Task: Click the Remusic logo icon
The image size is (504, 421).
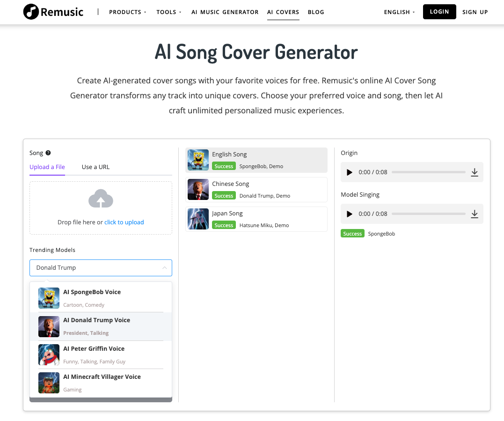Action: (30, 12)
